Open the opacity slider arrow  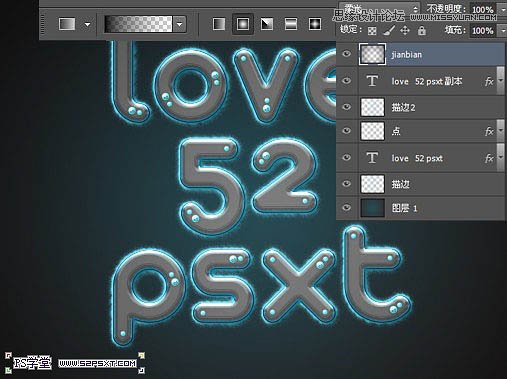tap(502, 10)
